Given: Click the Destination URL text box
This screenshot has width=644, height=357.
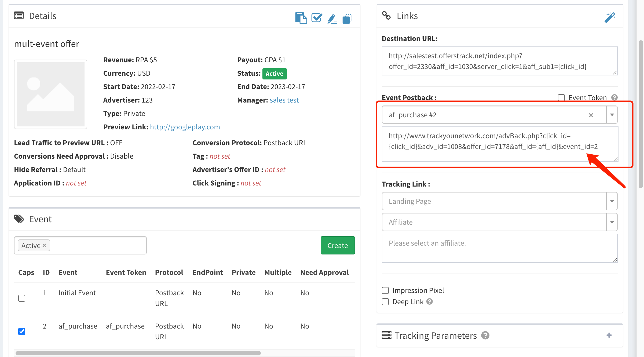Looking at the screenshot, I should (500, 61).
